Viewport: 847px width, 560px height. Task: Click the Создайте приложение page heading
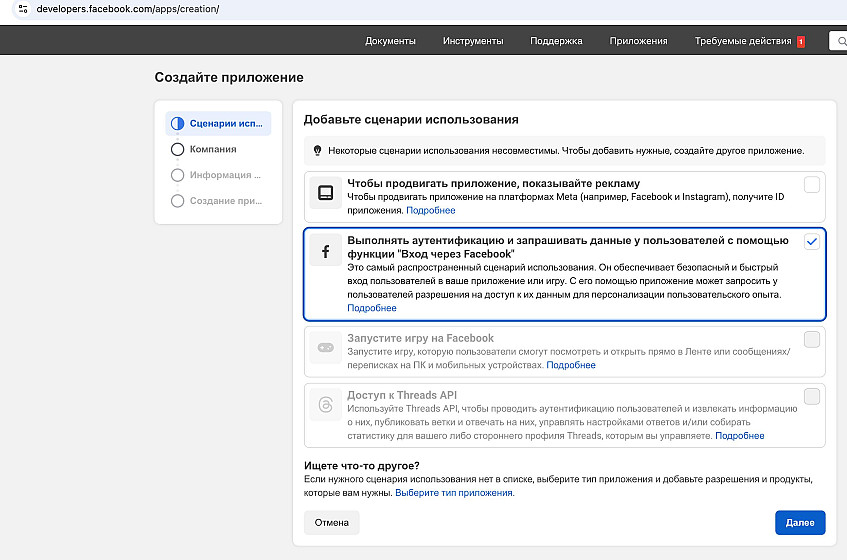(x=229, y=77)
